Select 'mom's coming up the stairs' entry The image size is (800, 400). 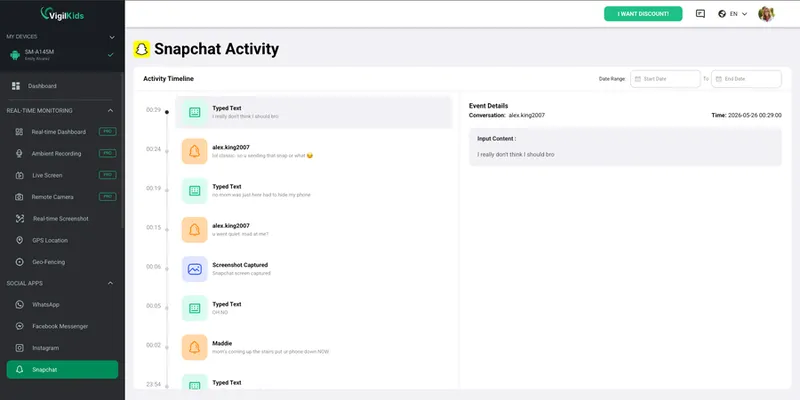270,352
